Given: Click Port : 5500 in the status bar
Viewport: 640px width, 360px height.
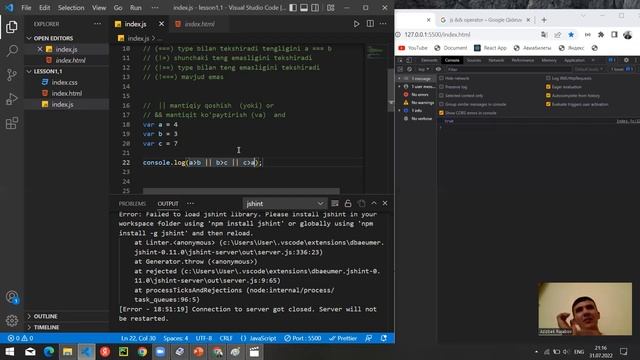Looking at the screenshot, I should pyautogui.click(x=302, y=338).
